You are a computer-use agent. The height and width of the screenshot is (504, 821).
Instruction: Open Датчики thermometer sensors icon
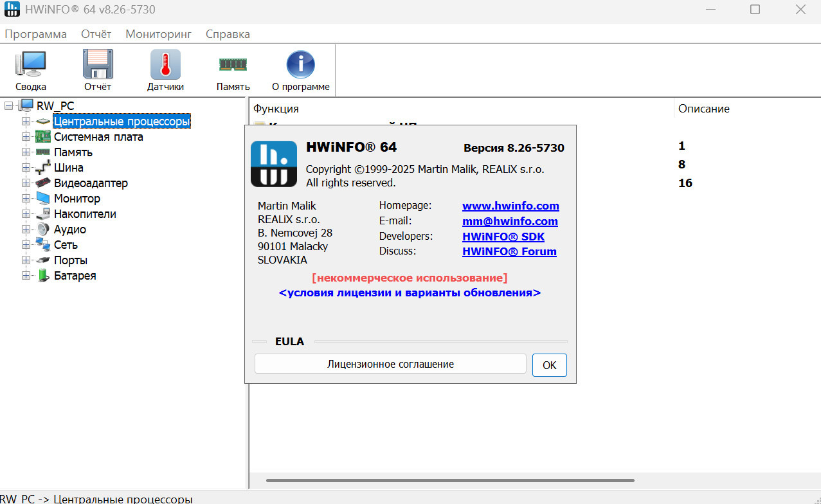pos(165,64)
